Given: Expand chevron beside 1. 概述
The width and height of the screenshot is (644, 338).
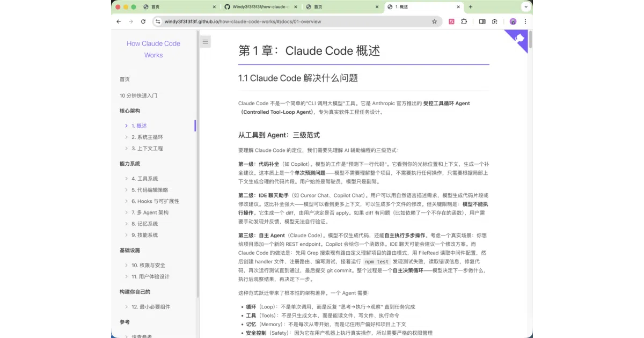Looking at the screenshot, I should (126, 126).
